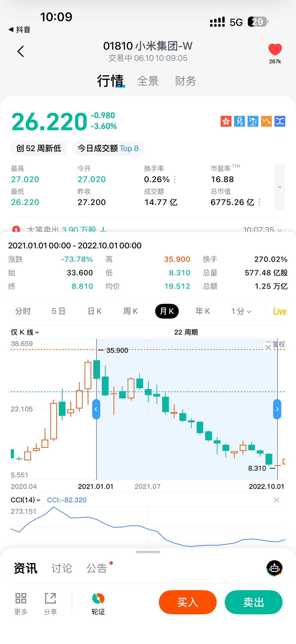Open the robot assistant icon
The height and width of the screenshot is (644, 296).
pyautogui.click(x=274, y=568)
